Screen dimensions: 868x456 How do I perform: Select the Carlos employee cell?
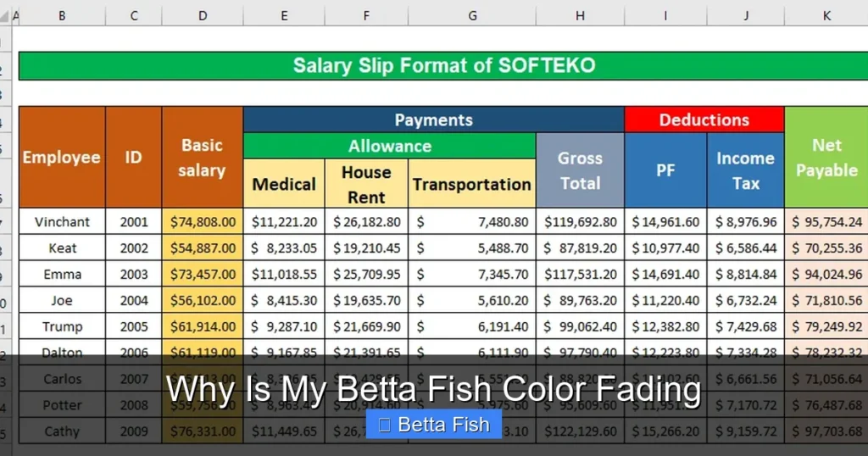pyautogui.click(x=62, y=379)
